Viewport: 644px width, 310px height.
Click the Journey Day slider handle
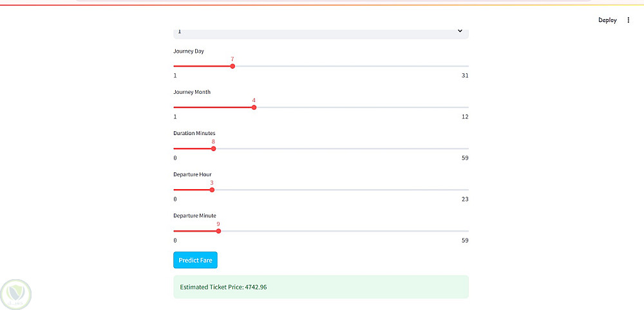232,66
